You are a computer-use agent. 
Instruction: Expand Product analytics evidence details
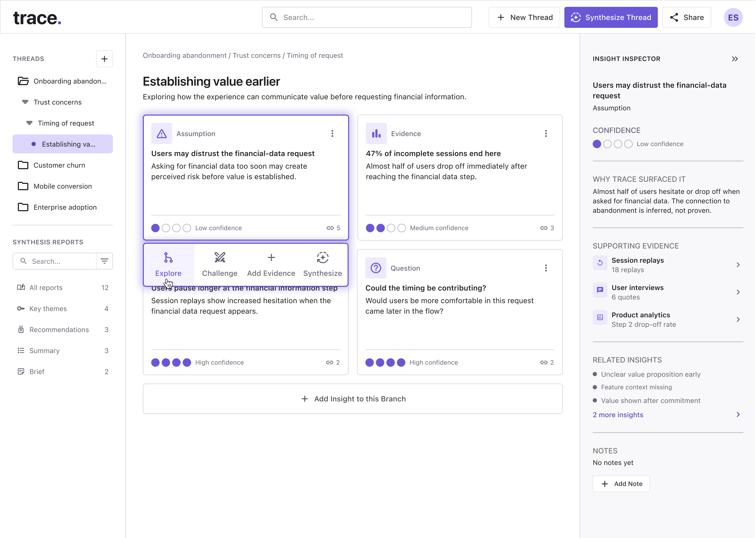click(x=738, y=319)
